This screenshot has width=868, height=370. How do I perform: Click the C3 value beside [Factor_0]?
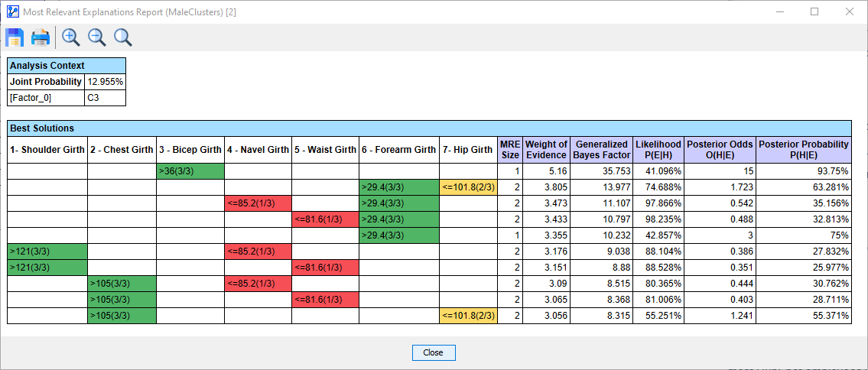click(x=106, y=98)
